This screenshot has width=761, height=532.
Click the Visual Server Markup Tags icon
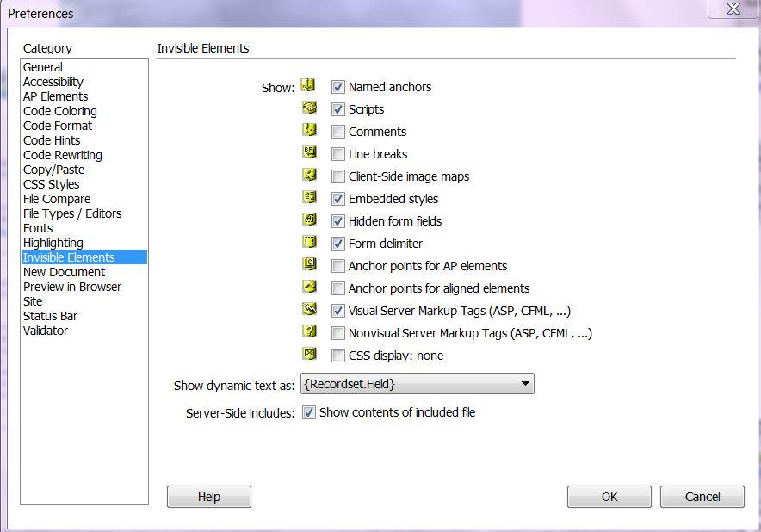309,308
